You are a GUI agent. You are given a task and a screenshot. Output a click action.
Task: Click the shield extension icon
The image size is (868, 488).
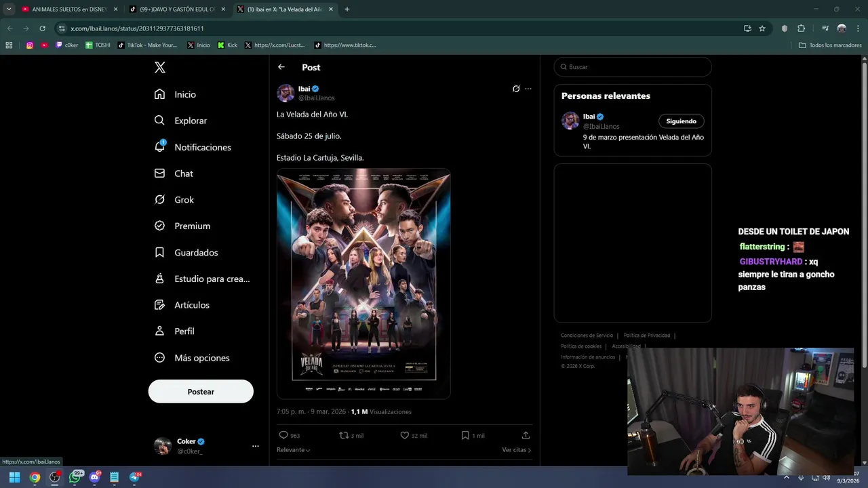tap(785, 28)
